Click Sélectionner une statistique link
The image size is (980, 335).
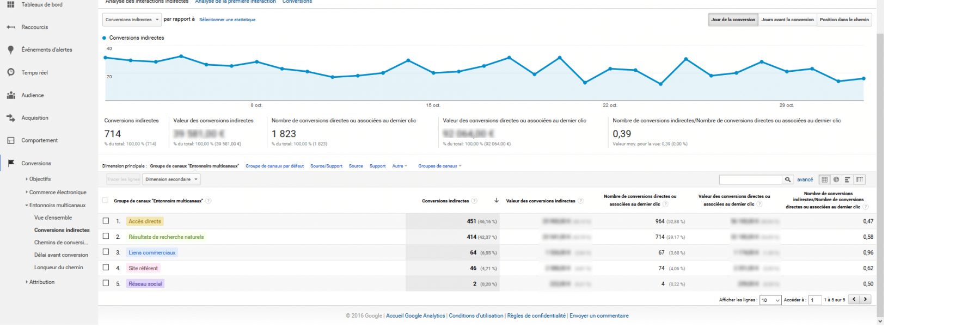tap(227, 20)
